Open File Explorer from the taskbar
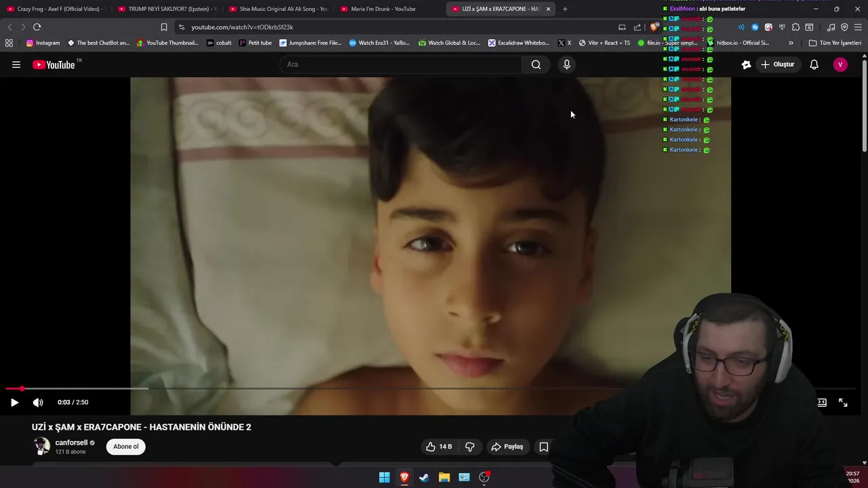Screen dimensions: 868x488 (444, 477)
